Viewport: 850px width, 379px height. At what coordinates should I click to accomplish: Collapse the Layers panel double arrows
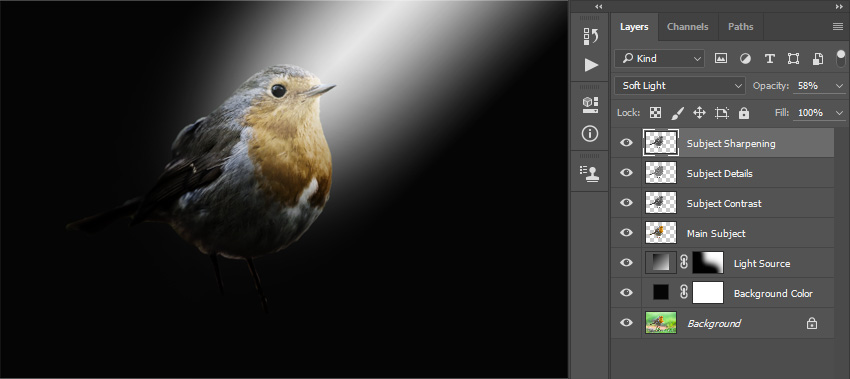840,7
